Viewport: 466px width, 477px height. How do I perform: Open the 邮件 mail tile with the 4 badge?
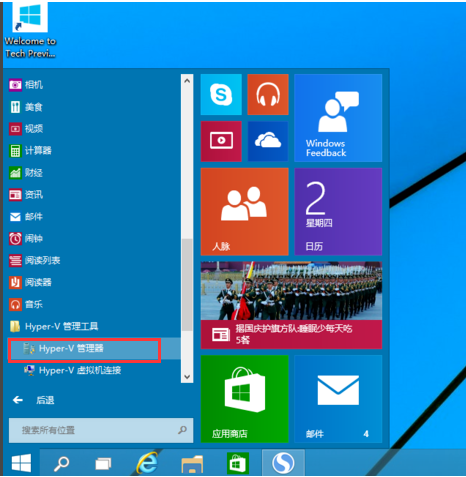click(x=338, y=399)
